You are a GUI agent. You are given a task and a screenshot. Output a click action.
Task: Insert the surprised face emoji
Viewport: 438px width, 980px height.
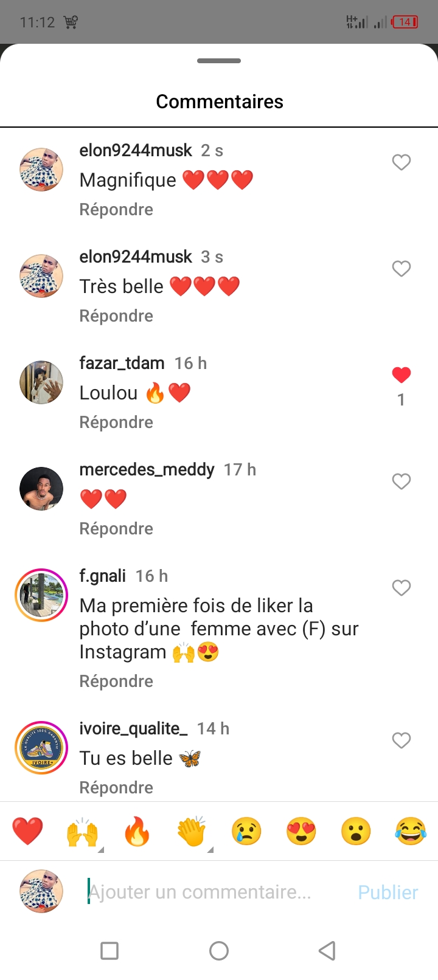(356, 831)
